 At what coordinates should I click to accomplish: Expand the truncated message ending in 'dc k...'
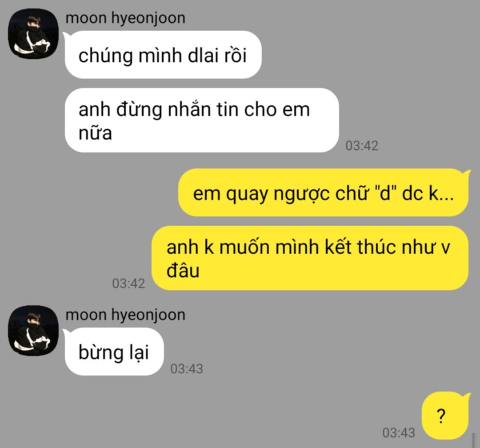[x=323, y=192]
